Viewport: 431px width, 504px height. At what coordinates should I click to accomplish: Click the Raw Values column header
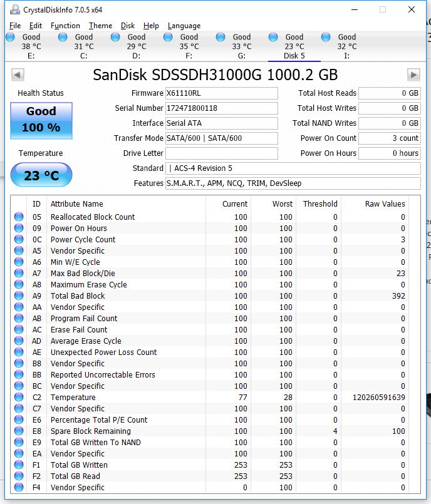385,203
